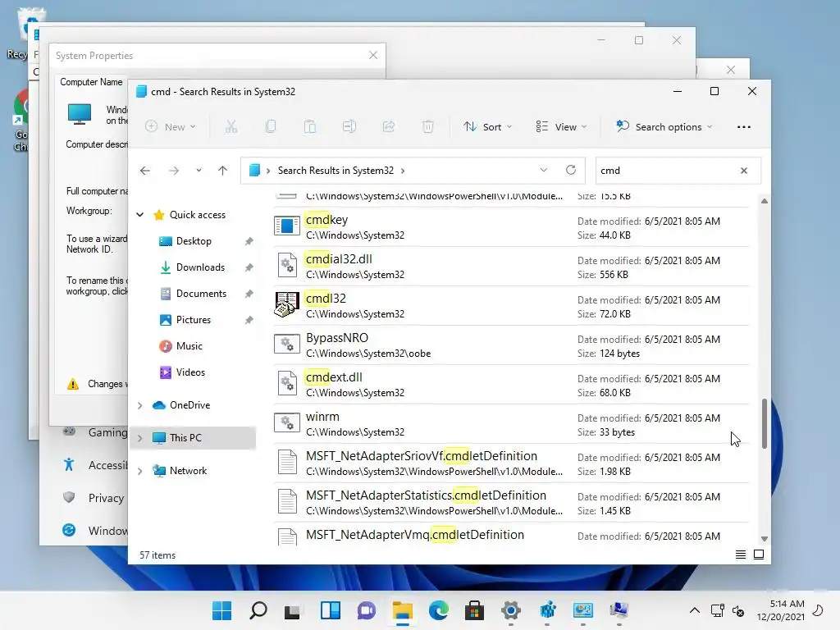This screenshot has height=630, width=840.
Task: Click the cmd search input field
Action: click(x=664, y=171)
